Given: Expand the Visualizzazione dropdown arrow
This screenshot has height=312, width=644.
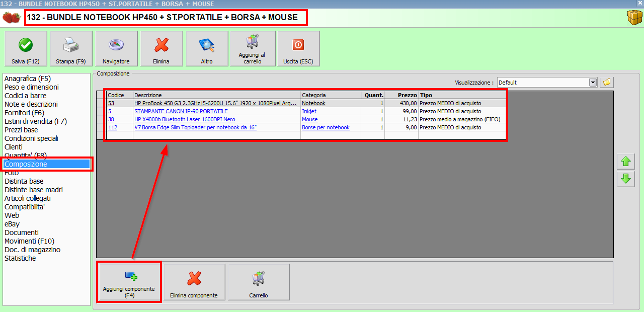Looking at the screenshot, I should (593, 82).
